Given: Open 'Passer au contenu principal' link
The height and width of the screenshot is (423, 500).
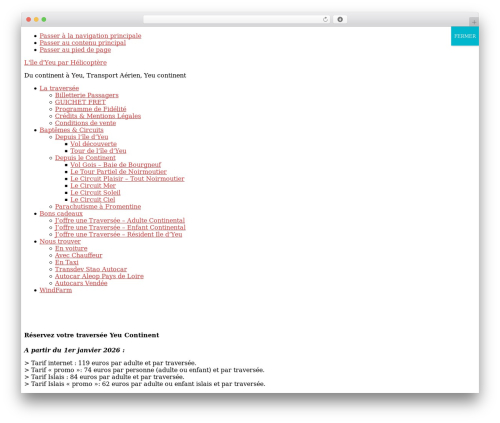Looking at the screenshot, I should [x=83, y=43].
